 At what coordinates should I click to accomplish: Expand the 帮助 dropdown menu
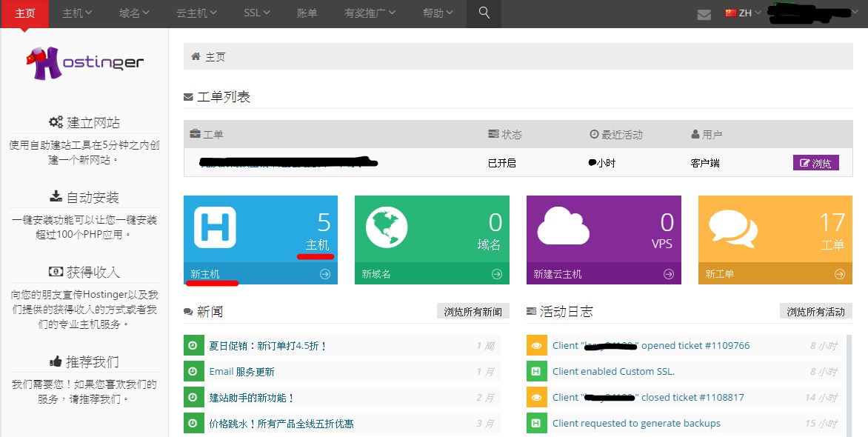coord(438,13)
